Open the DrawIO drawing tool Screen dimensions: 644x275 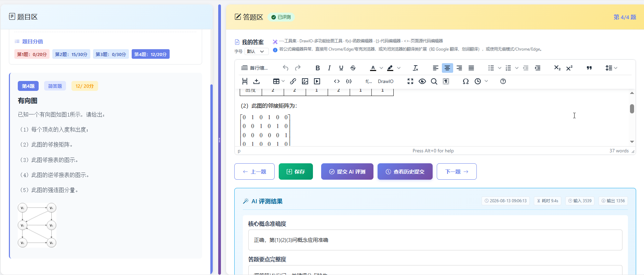[x=385, y=81]
